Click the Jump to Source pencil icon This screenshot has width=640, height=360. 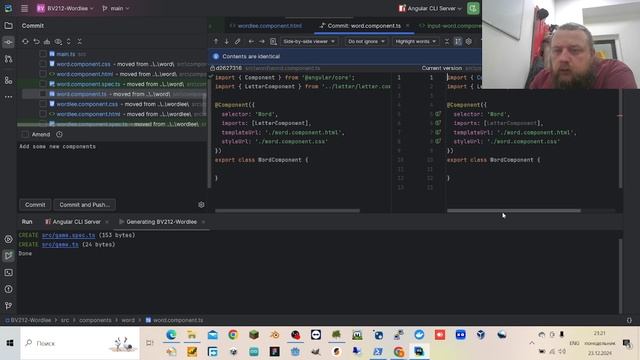(x=238, y=41)
